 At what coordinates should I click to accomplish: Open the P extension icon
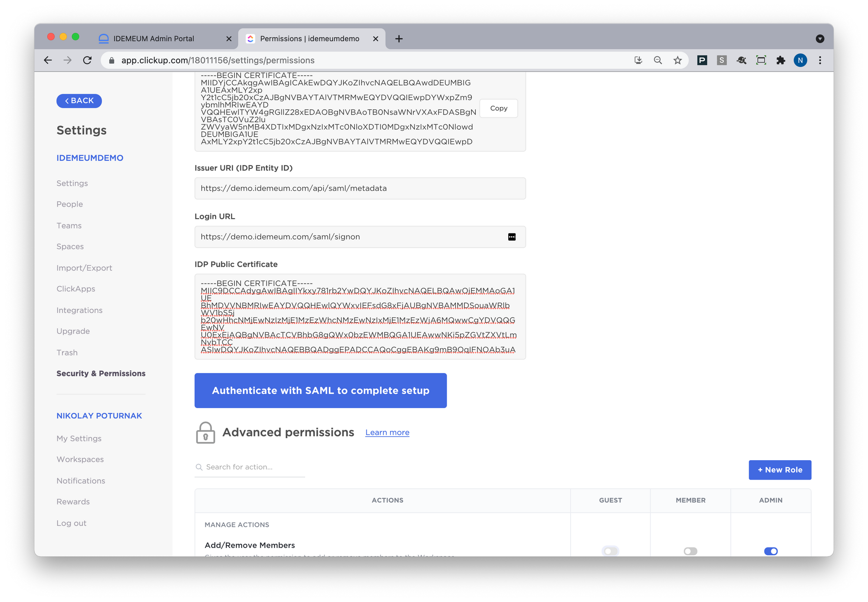pos(702,60)
